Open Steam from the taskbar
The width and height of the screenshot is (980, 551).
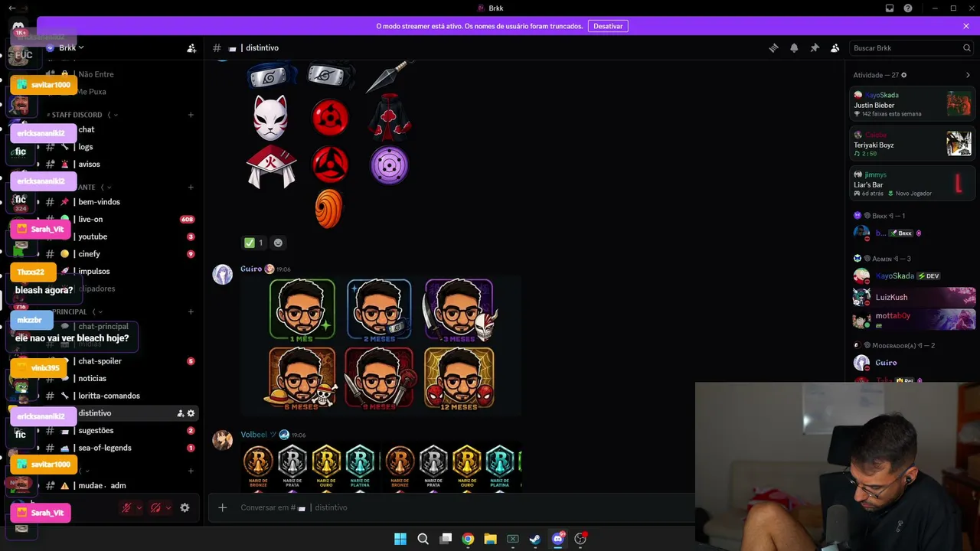[535, 539]
